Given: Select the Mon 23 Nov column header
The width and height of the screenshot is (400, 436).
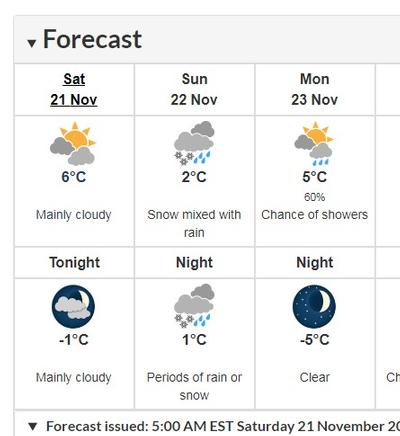Looking at the screenshot, I should point(314,89).
